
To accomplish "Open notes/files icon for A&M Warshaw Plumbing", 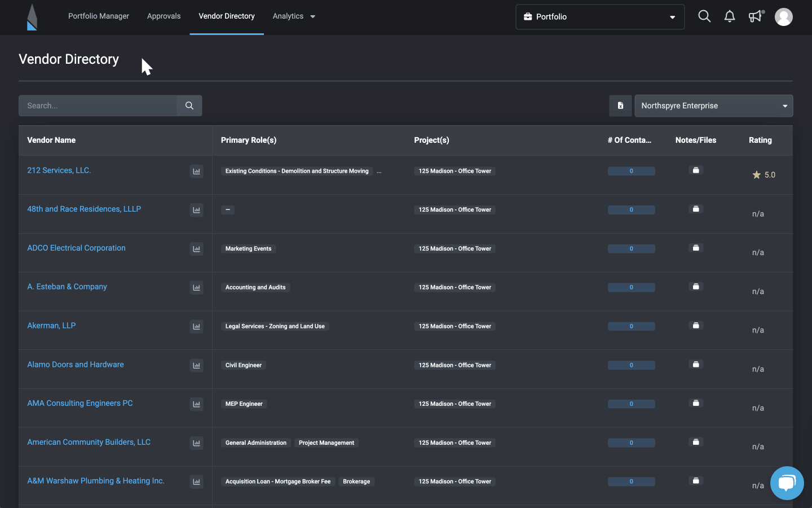I will point(696,481).
